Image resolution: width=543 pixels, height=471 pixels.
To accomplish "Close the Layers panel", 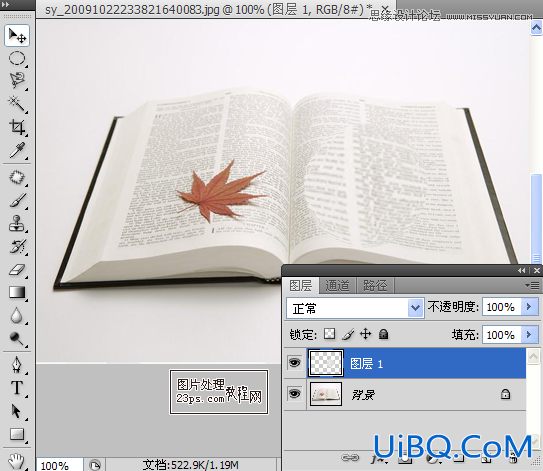I will 536,271.
